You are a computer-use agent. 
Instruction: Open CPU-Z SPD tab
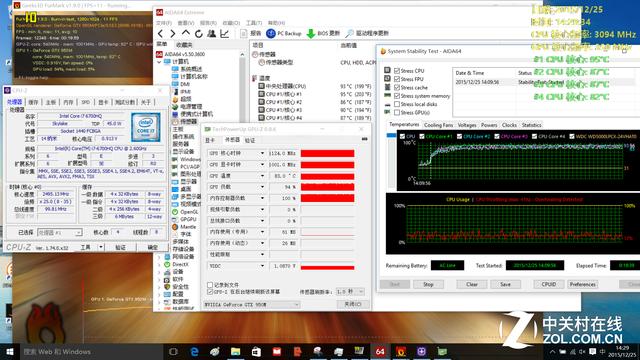[85, 102]
